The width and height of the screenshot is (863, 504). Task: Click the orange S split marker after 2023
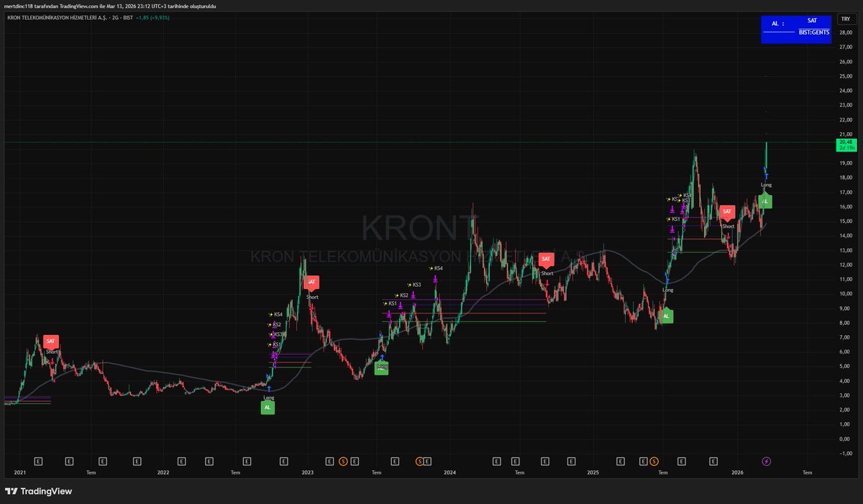(x=343, y=461)
